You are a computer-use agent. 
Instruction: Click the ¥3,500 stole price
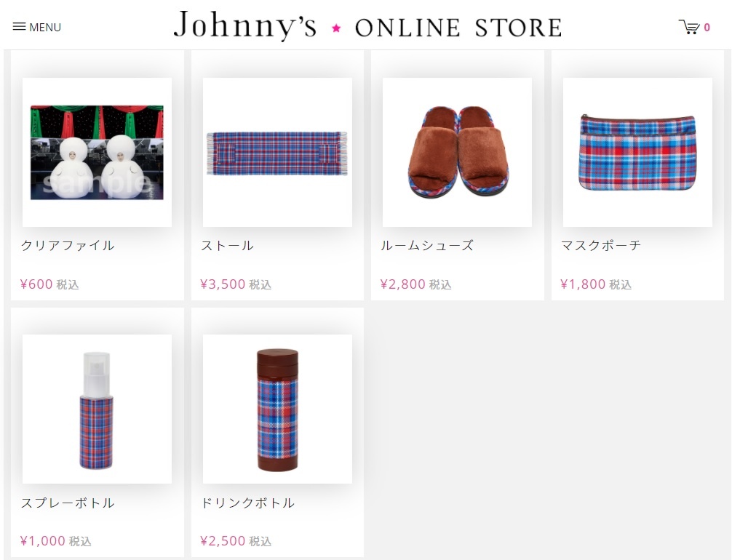point(223,284)
